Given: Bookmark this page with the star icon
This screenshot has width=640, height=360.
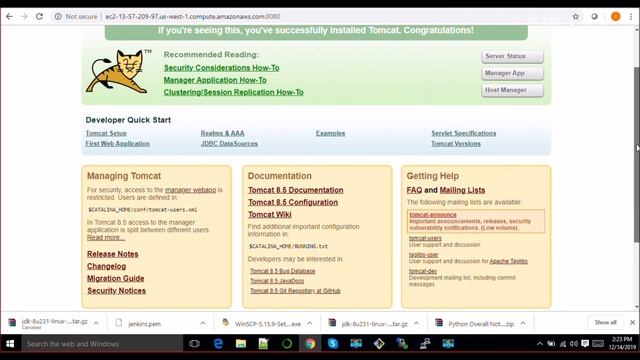Looking at the screenshot, I should [576, 16].
